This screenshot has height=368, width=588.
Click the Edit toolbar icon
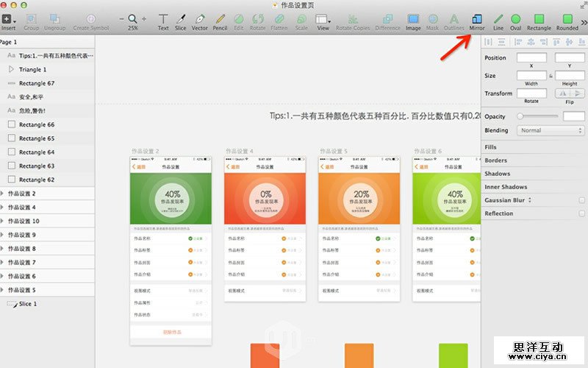pyautogui.click(x=238, y=19)
